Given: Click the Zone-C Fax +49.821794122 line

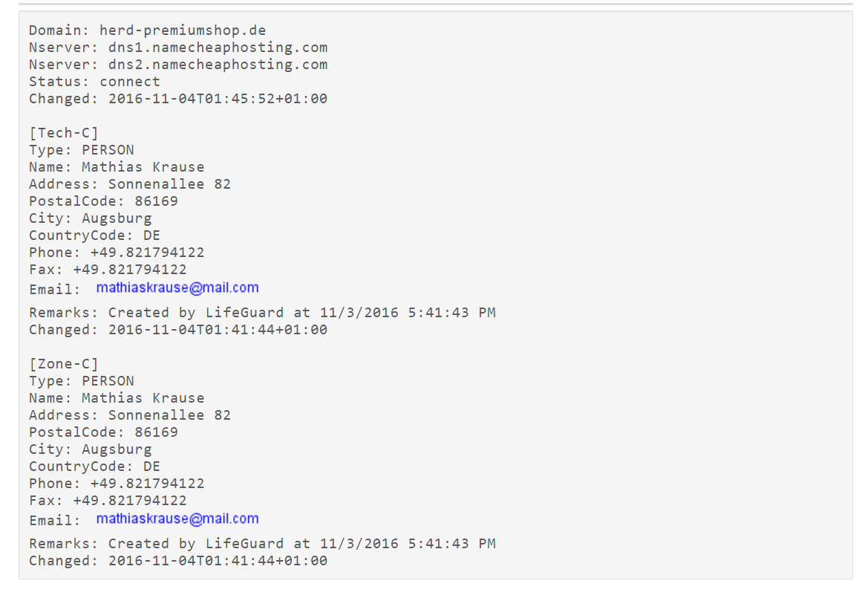Looking at the screenshot, I should click(x=108, y=501).
